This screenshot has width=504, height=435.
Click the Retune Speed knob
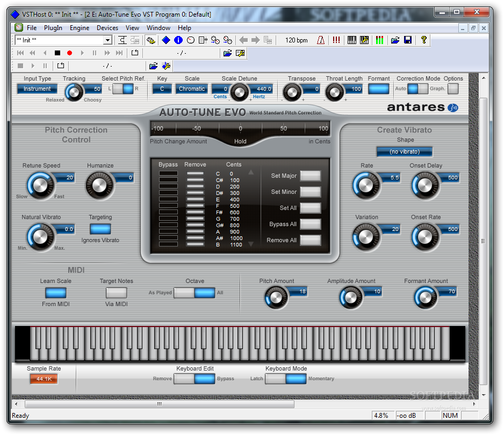pyautogui.click(x=40, y=185)
